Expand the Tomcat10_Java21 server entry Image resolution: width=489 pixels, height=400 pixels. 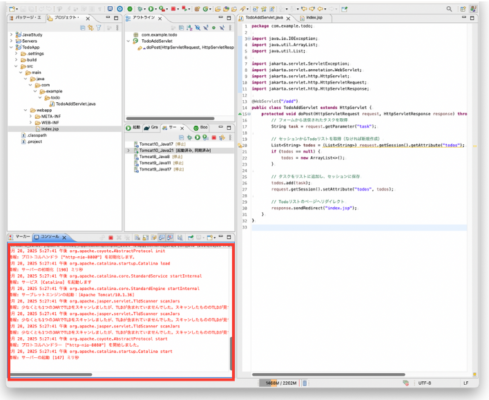[x=128, y=150]
